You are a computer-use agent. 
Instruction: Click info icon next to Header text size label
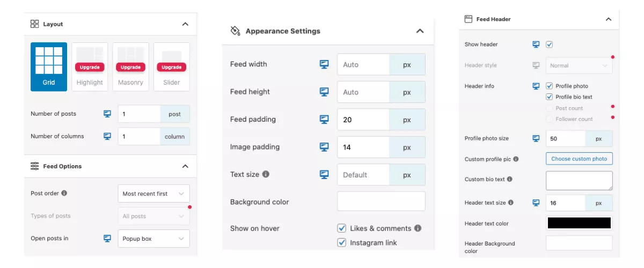[x=511, y=203]
